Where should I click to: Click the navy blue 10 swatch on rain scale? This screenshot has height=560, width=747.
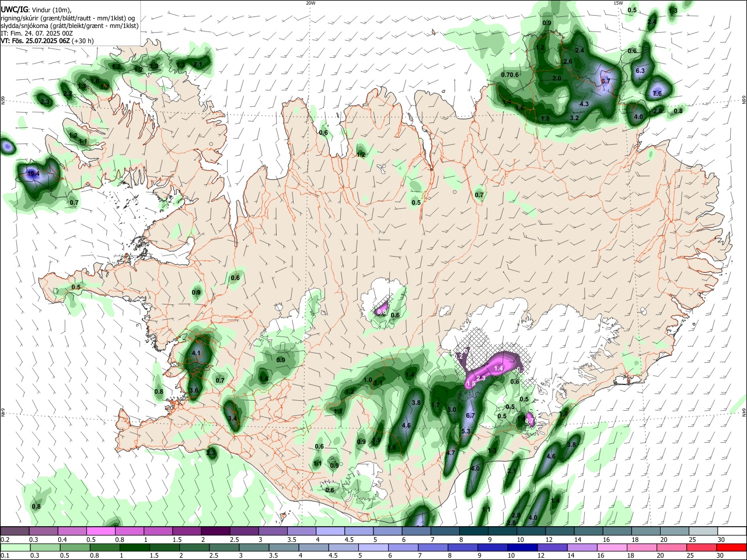pos(522,547)
